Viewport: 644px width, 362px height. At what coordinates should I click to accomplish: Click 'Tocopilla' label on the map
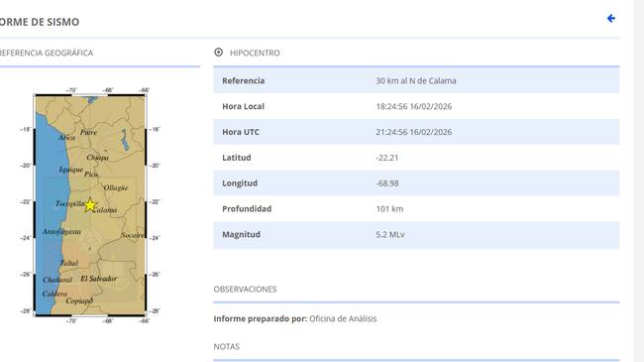click(69, 203)
